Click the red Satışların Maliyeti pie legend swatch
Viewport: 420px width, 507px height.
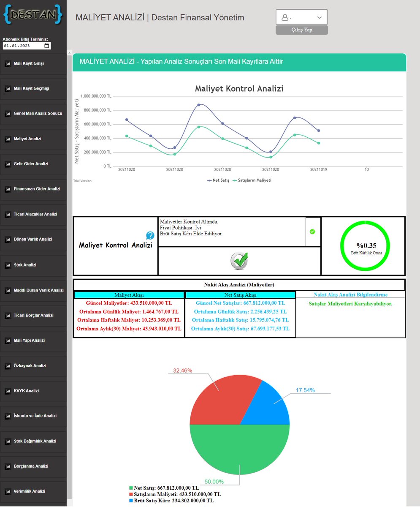coord(131,494)
